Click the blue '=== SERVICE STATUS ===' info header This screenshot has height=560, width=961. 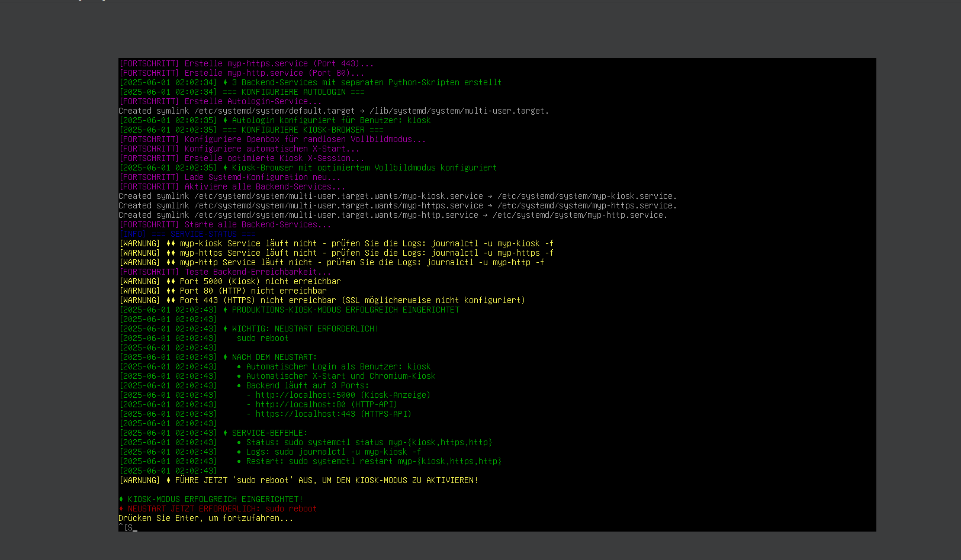click(x=204, y=234)
